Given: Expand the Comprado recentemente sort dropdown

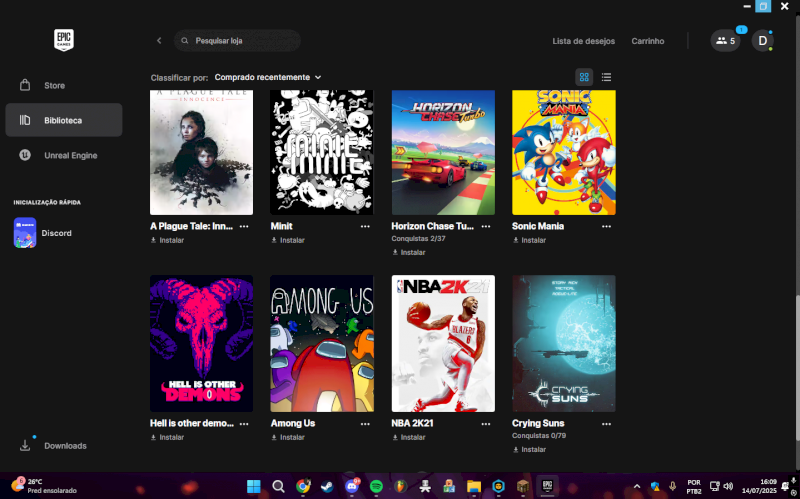Looking at the screenshot, I should 268,77.
